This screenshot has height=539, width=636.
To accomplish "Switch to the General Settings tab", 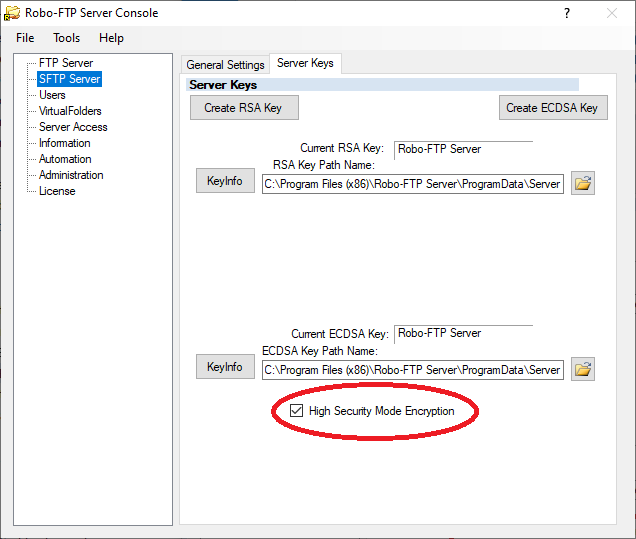I will 225,65.
